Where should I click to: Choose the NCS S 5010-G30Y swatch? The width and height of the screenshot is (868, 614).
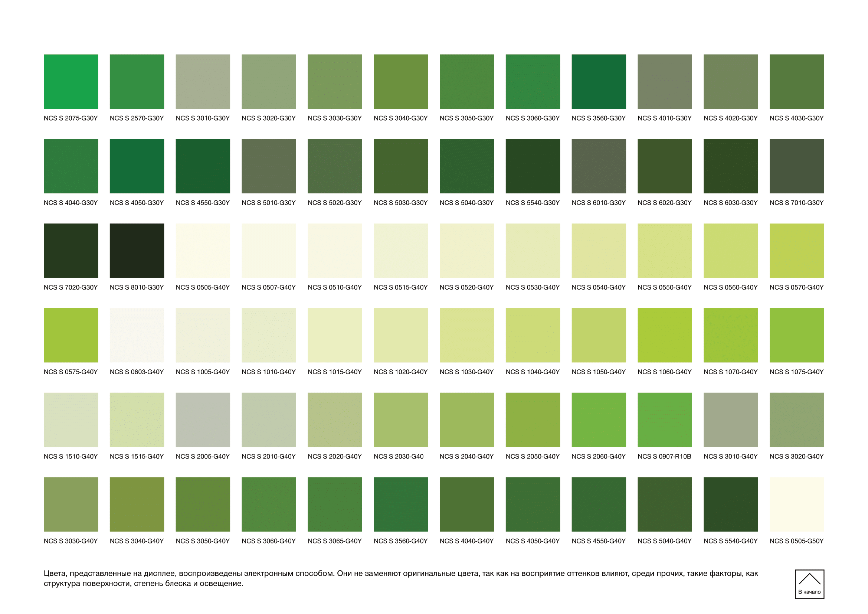pos(269,166)
